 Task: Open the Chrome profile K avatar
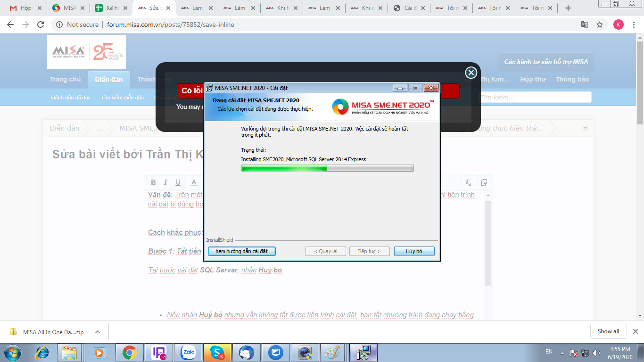coord(619,25)
